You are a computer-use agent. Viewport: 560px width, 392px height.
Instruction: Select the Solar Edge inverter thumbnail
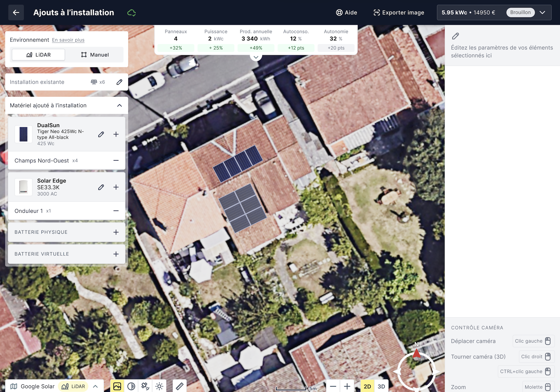[x=23, y=187]
